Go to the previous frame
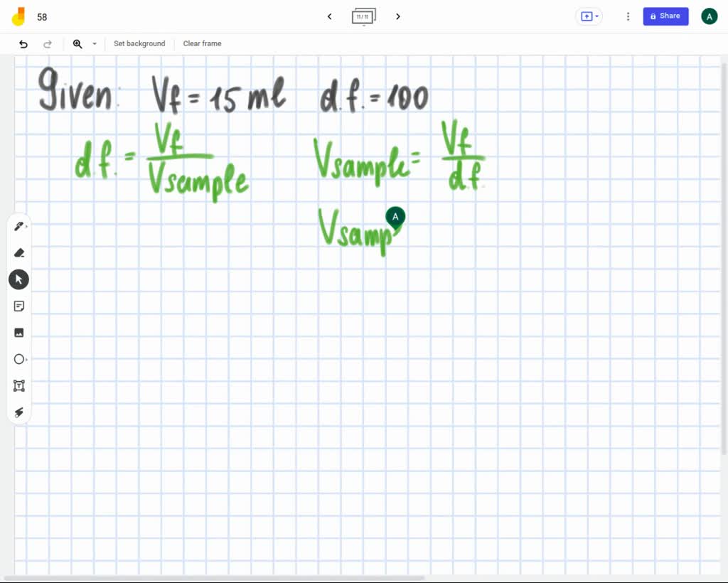The height and width of the screenshot is (583, 728). [329, 16]
